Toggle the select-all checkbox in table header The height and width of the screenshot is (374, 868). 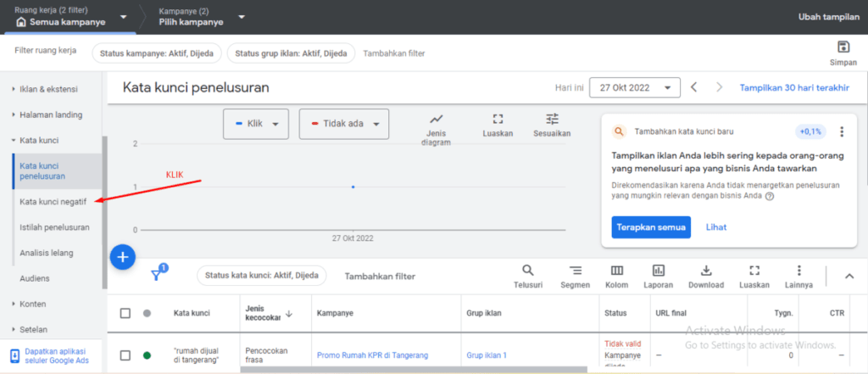pyautogui.click(x=125, y=313)
